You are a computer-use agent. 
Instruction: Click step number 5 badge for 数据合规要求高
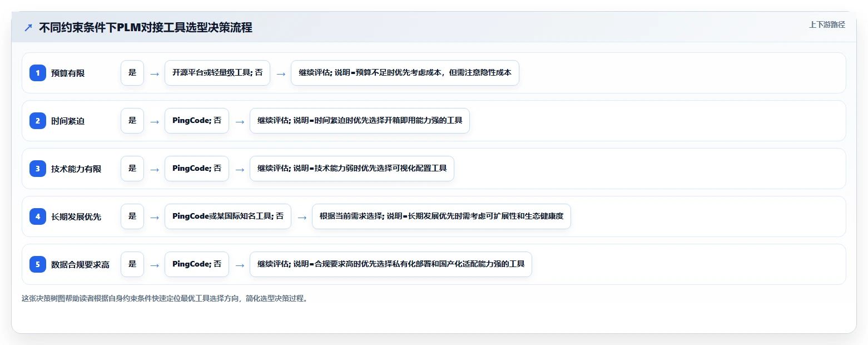pyautogui.click(x=38, y=264)
